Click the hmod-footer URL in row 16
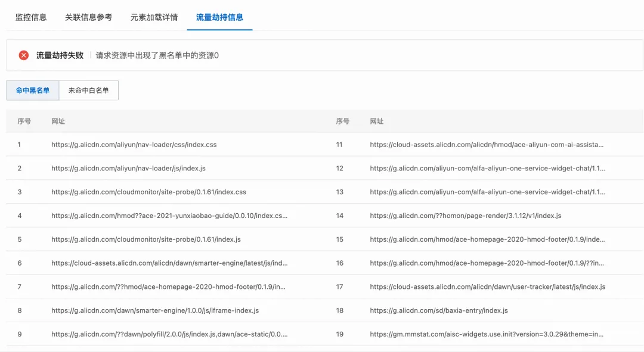644x352 pixels. pos(487,263)
